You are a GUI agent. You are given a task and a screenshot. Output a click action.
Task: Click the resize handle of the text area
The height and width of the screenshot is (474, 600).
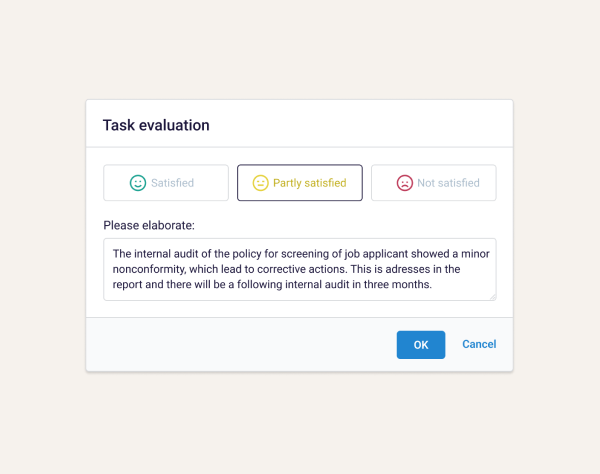[x=492, y=296]
